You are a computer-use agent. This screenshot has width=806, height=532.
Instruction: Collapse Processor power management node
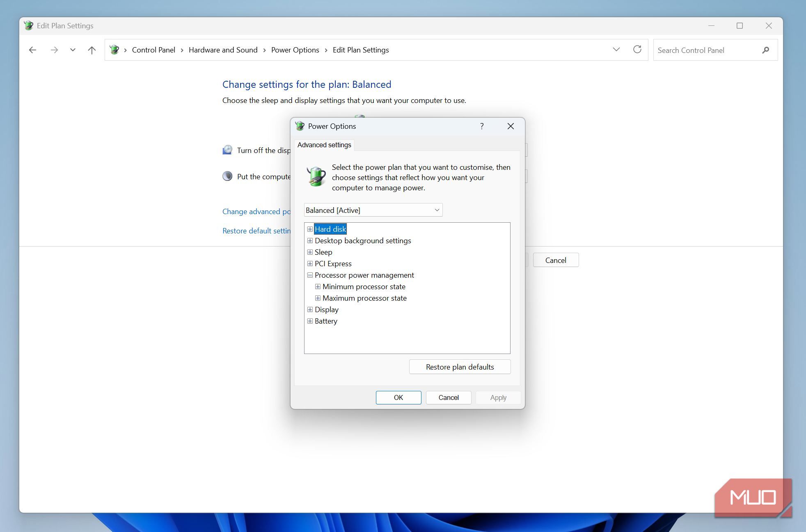[310, 275]
